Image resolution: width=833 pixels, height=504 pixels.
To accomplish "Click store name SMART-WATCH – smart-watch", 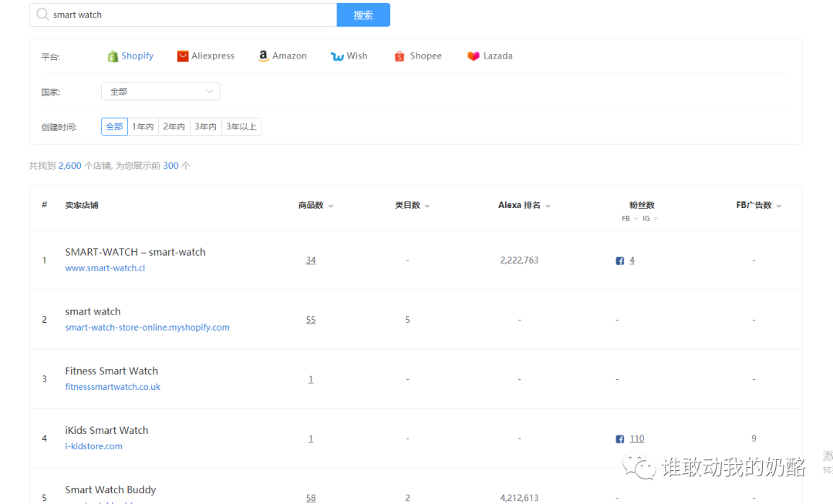I will pyautogui.click(x=136, y=252).
